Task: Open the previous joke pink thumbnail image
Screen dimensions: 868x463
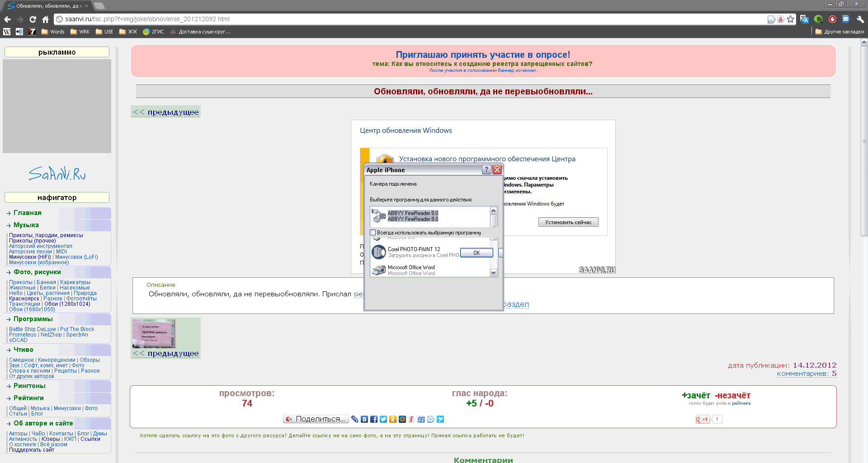Action: [154, 333]
